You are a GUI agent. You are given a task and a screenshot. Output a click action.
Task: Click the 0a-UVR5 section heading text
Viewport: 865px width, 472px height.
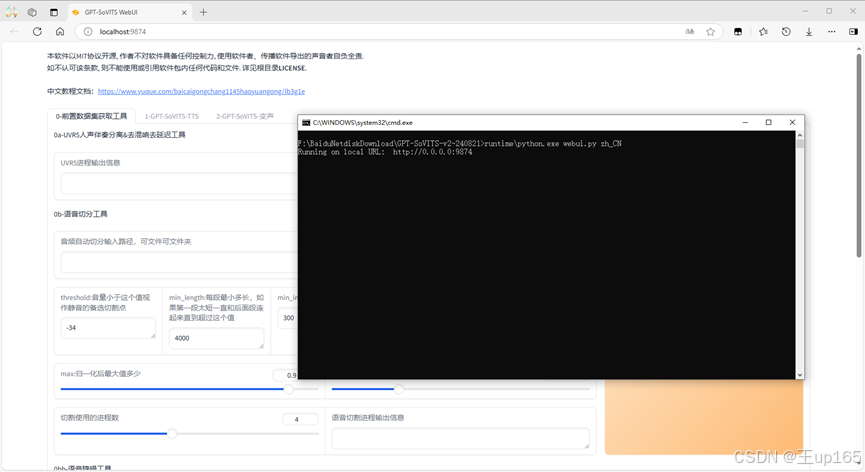click(120, 135)
